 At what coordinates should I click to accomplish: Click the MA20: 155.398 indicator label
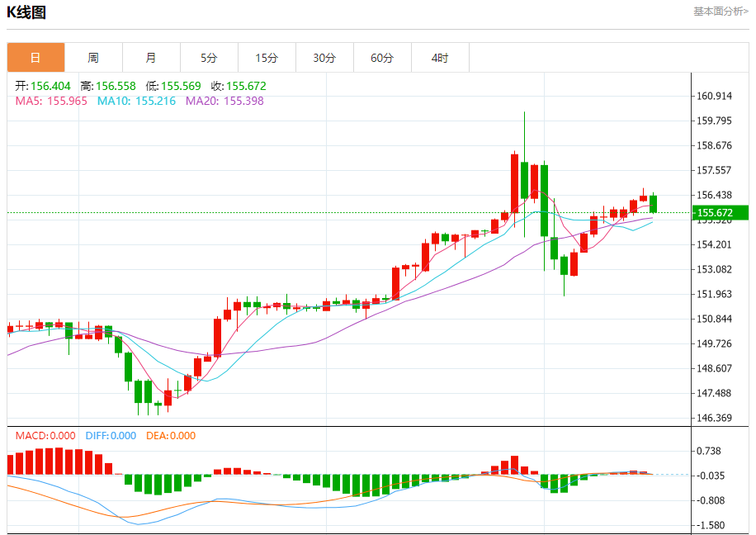[x=224, y=101]
